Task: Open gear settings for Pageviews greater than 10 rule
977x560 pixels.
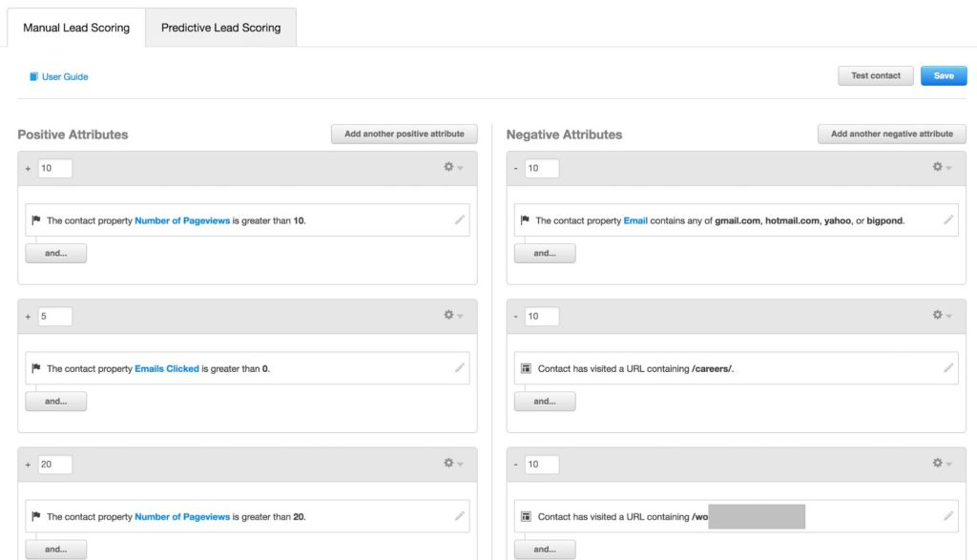Action: click(x=453, y=167)
